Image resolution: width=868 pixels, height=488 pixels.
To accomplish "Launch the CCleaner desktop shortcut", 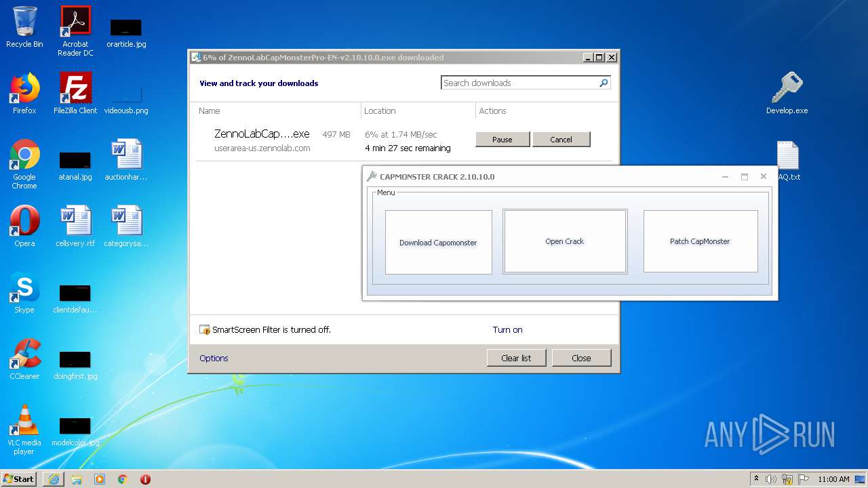I will [x=24, y=359].
